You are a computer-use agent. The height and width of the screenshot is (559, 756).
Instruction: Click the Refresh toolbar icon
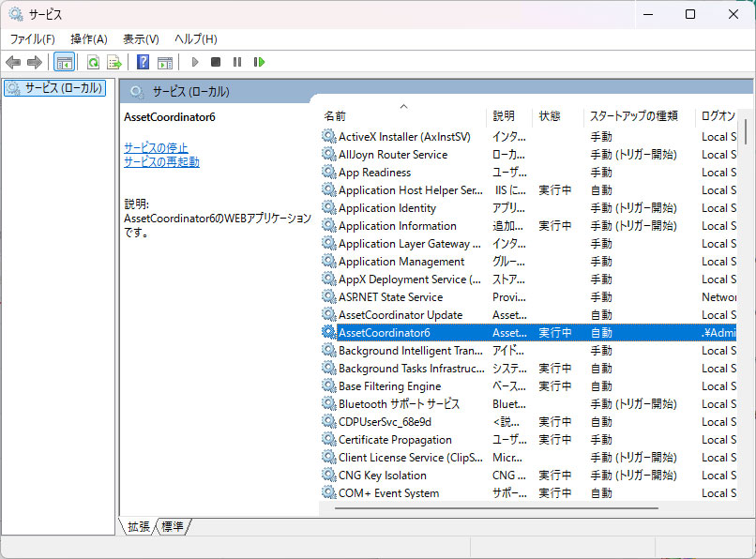coord(93,62)
